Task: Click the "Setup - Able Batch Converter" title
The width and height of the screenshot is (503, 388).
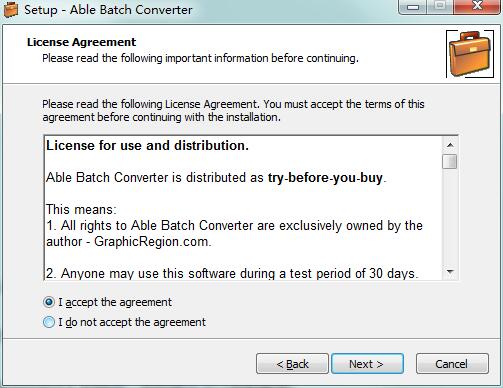Action: click(x=108, y=10)
